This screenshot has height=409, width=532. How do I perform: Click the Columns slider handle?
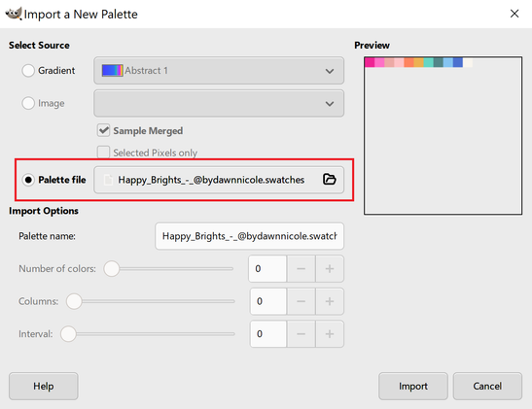[x=74, y=301]
